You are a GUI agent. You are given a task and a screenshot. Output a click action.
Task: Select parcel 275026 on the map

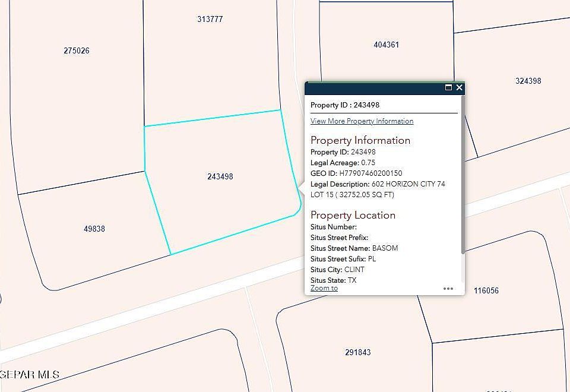77,50
